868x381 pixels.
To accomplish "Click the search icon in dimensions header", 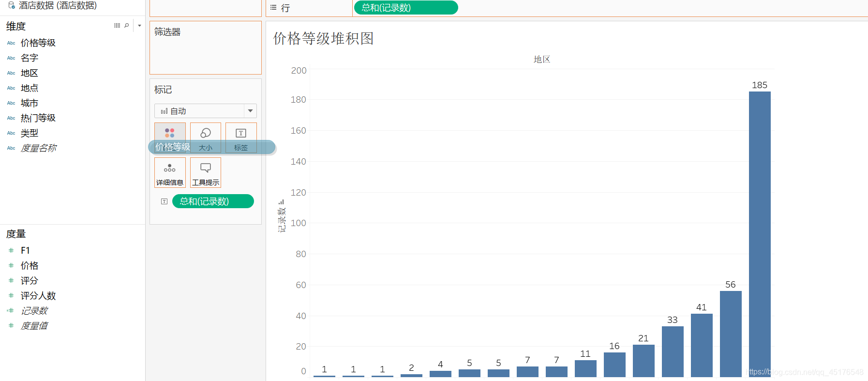I will click(x=127, y=26).
